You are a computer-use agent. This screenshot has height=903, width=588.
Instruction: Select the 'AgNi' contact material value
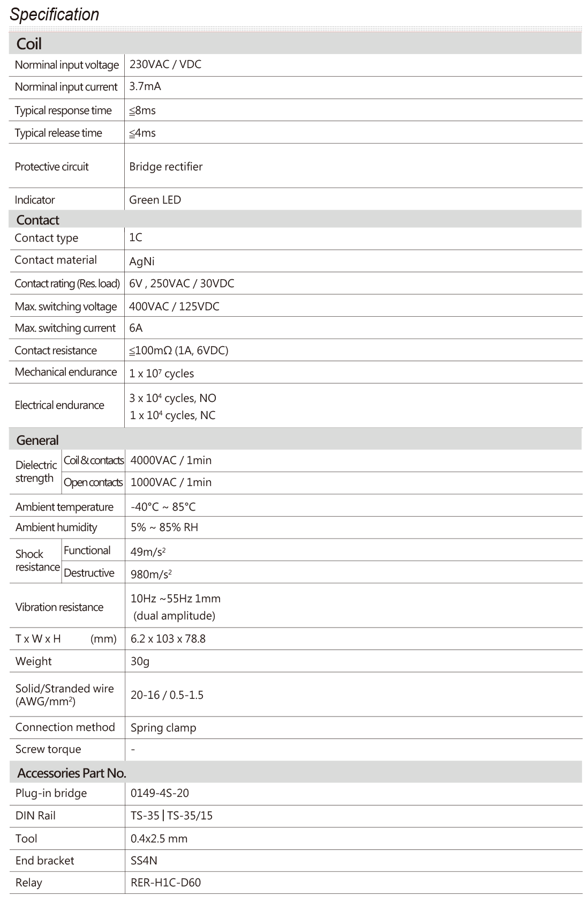(x=142, y=262)
